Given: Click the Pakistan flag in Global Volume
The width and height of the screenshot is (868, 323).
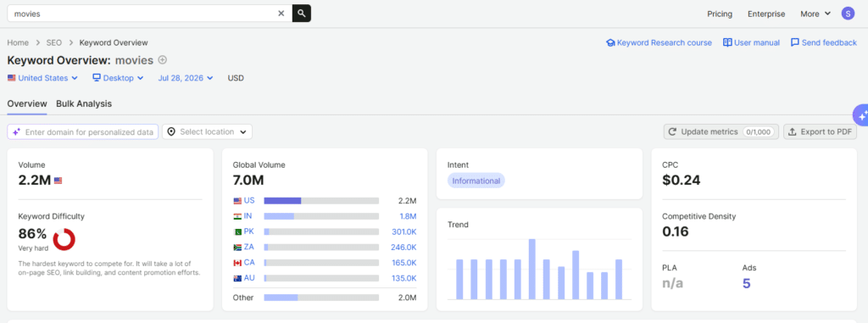Looking at the screenshot, I should [x=237, y=231].
